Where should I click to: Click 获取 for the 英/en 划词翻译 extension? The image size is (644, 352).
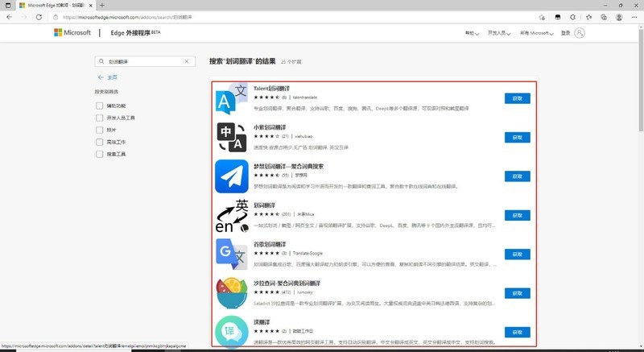(517, 215)
